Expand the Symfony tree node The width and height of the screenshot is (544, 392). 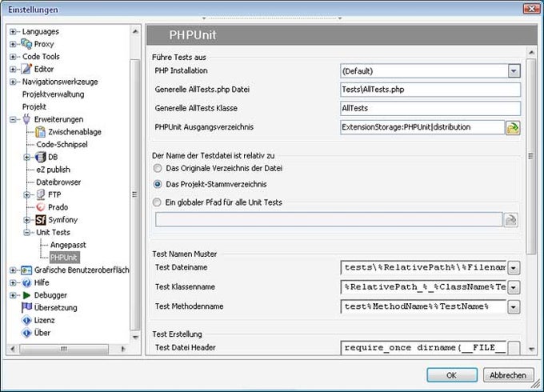point(27,219)
